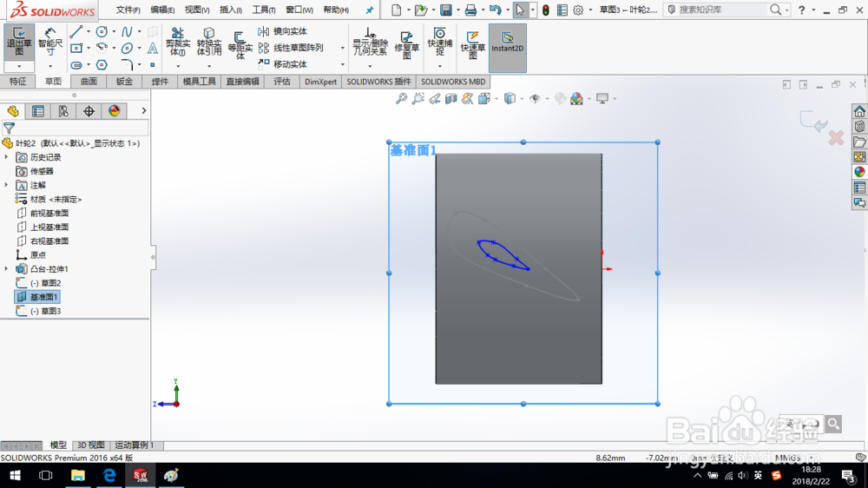Image resolution: width=868 pixels, height=488 pixels.
Task: Expand the Trim Entities dropdown arrow
Action: [x=178, y=67]
